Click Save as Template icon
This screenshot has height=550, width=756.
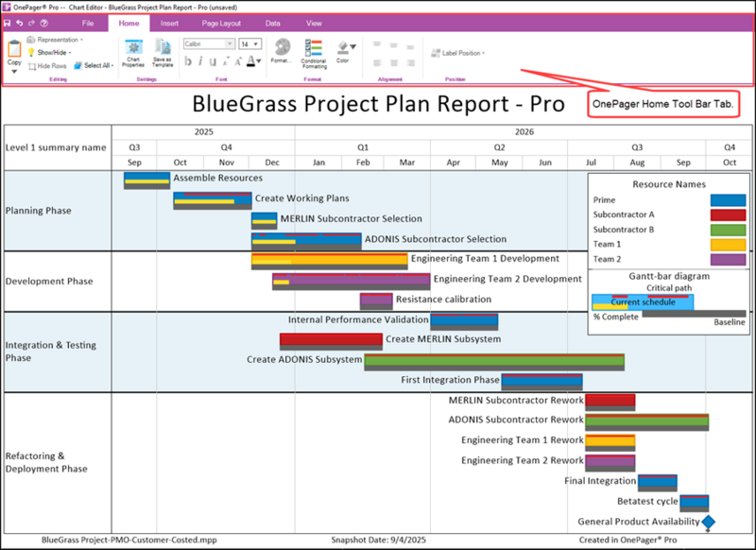tap(163, 53)
